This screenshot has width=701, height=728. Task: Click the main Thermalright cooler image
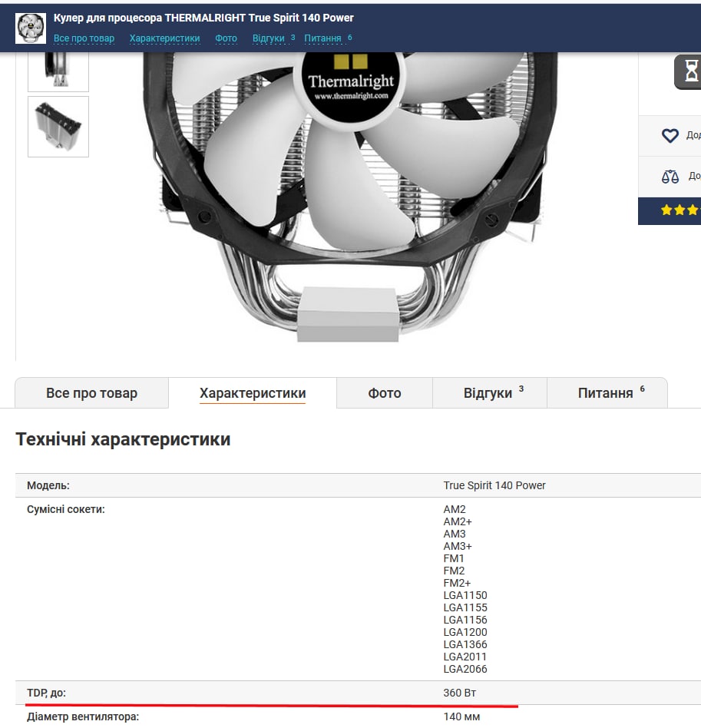(x=350, y=197)
